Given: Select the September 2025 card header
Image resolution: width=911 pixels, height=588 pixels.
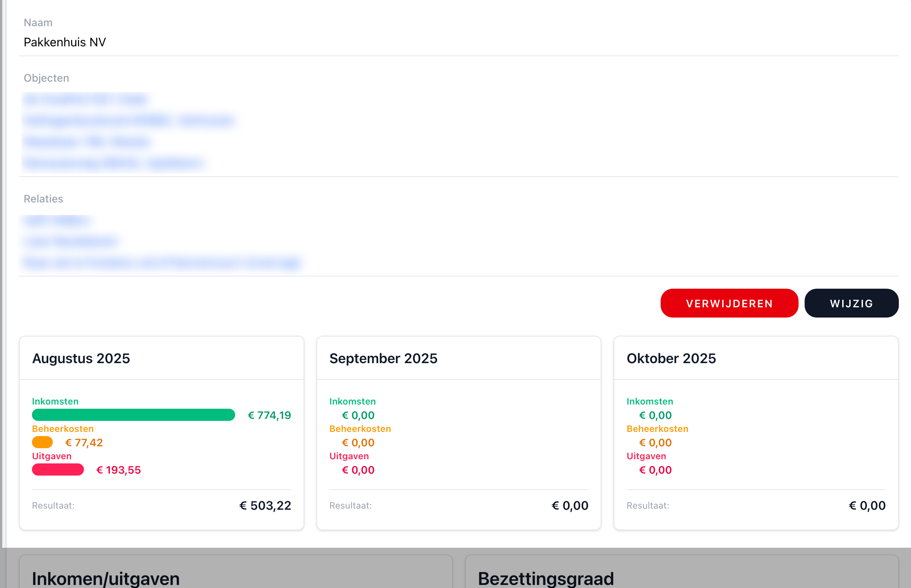Looking at the screenshot, I should [x=383, y=359].
